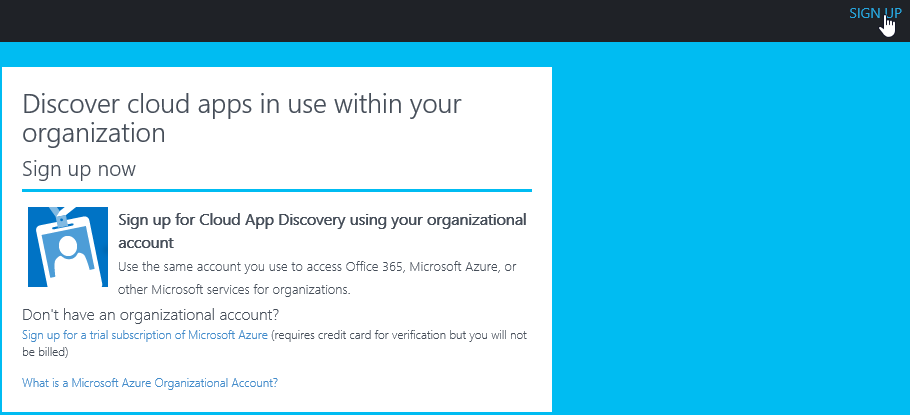Click the SIGN UP link in top bar
Screen dimensions: 910x415
873,12
